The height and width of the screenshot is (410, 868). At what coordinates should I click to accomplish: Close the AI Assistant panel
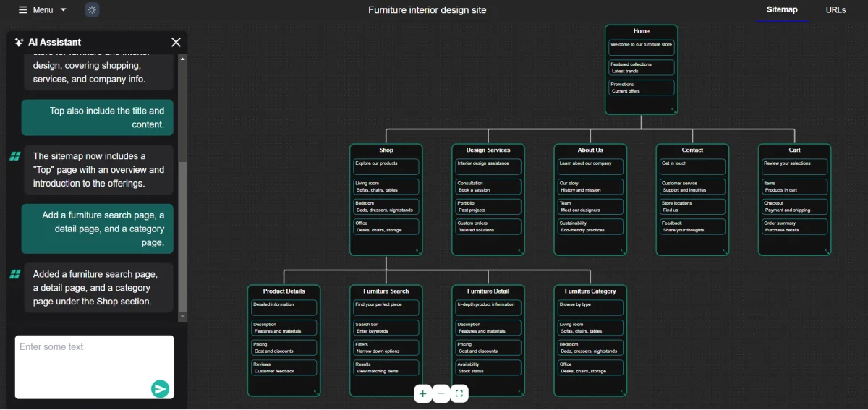point(176,42)
